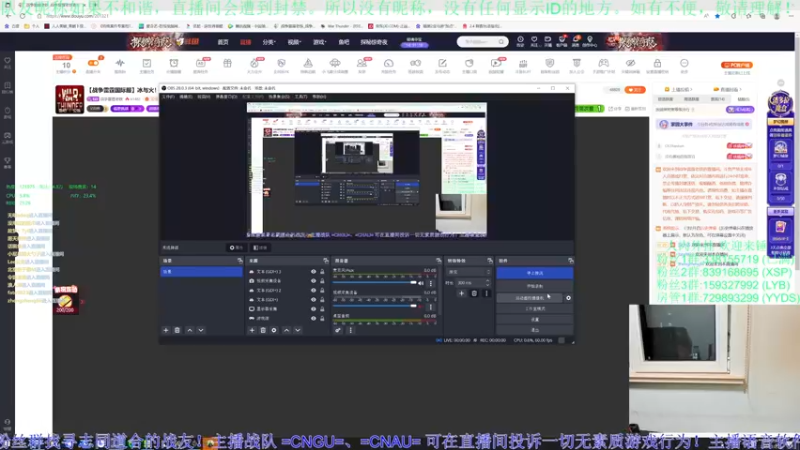
Task: Expand the 视频 dropdown in Douyu navigation
Action: tap(294, 42)
